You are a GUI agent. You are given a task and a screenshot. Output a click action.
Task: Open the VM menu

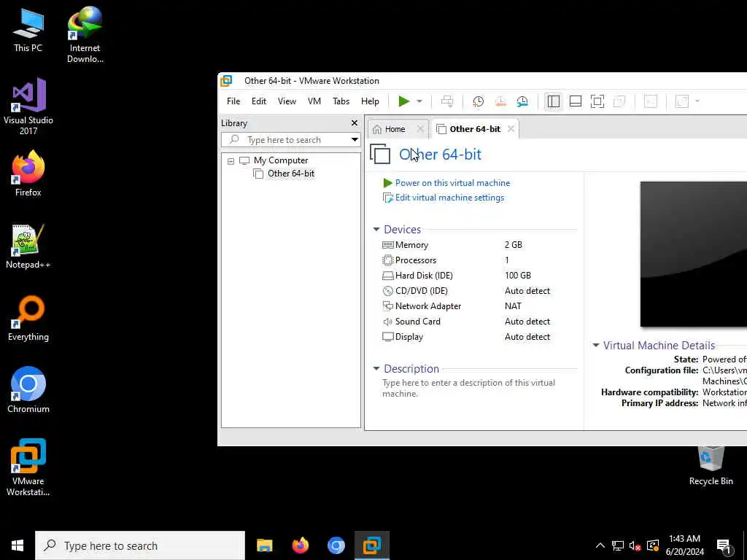(314, 101)
